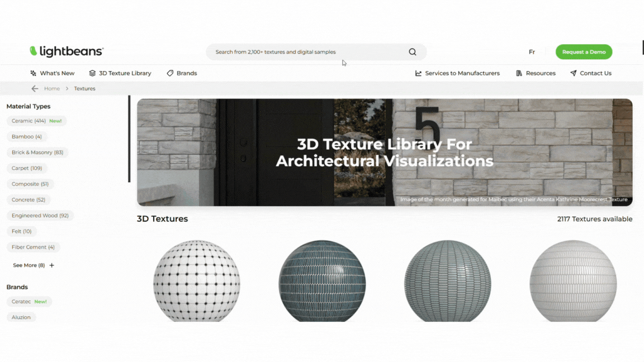Expand See More (8) material types
This screenshot has height=362, width=644.
click(x=34, y=265)
